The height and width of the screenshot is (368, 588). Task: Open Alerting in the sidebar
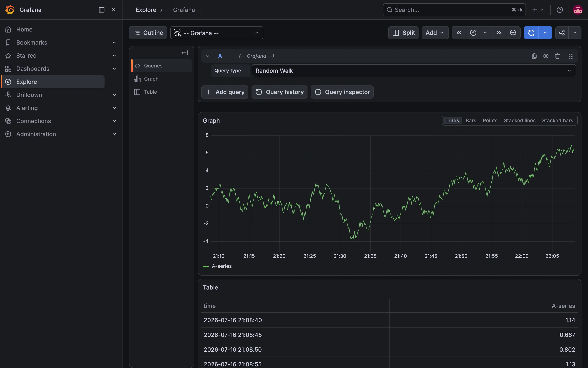coord(27,108)
